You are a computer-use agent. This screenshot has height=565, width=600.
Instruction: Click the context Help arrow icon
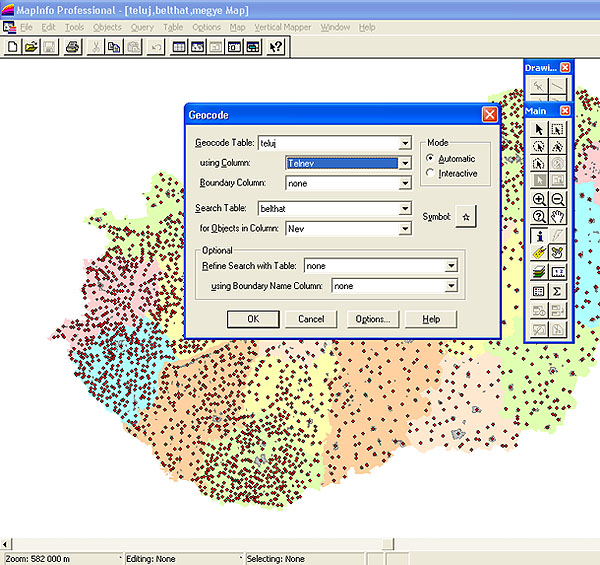pyautogui.click(x=276, y=46)
